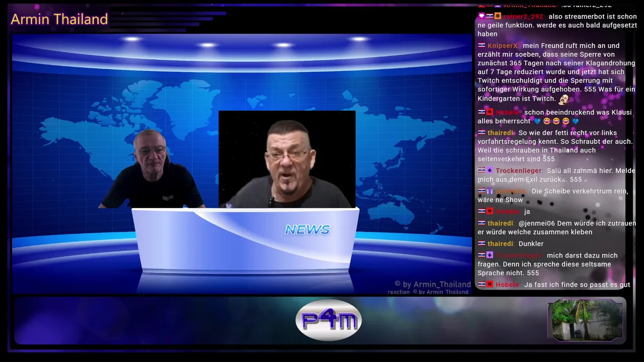Click the red badge beside Hobele's 'schon beeindruckend'
The width and height of the screenshot is (644, 362).
click(x=490, y=113)
